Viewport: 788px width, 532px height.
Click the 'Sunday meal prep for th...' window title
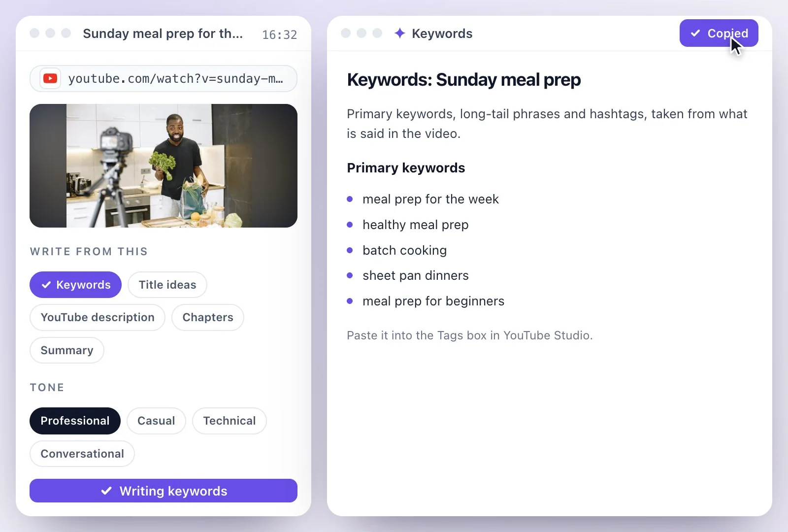tap(163, 33)
